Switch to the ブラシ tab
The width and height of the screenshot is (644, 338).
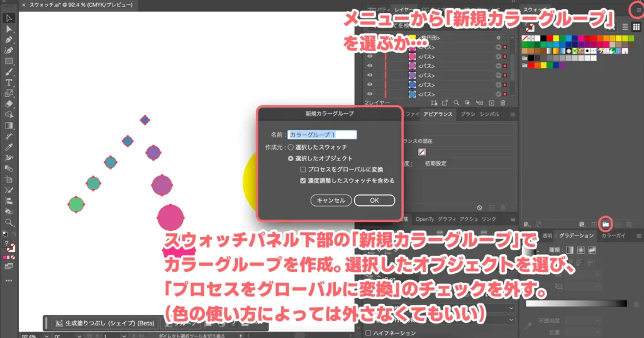(467, 114)
